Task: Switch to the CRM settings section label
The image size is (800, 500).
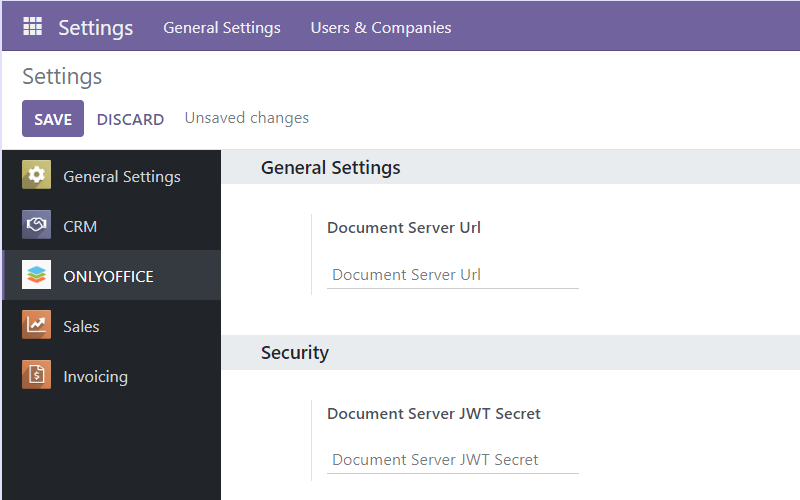Action: (80, 226)
